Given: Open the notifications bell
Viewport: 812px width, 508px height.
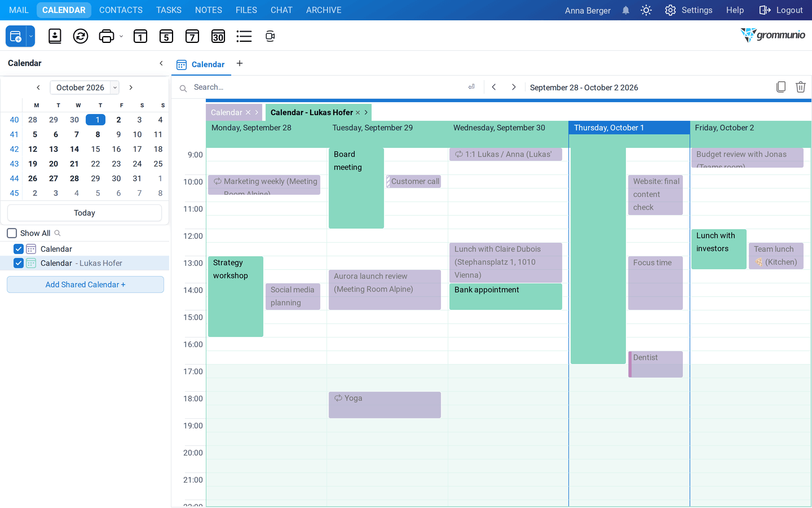Looking at the screenshot, I should coord(626,10).
